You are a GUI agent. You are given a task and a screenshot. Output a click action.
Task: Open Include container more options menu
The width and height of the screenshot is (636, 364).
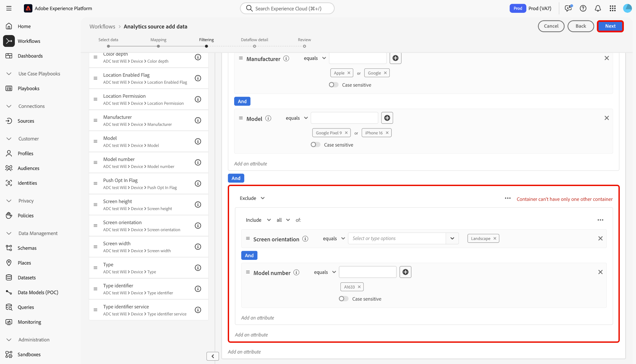click(601, 220)
